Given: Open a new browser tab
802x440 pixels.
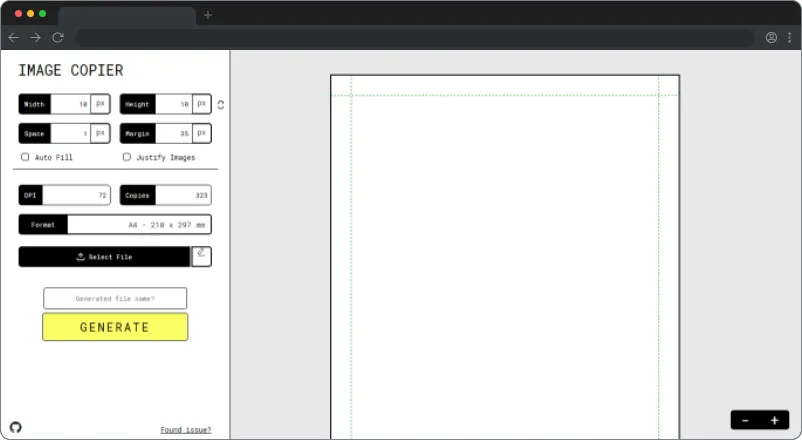Looking at the screenshot, I should pos(208,15).
